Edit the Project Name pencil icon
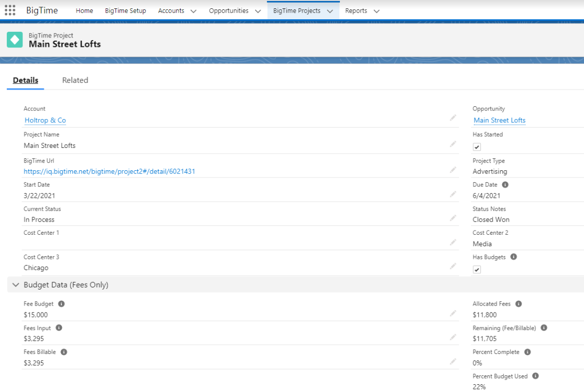584x392 pixels. [453, 144]
